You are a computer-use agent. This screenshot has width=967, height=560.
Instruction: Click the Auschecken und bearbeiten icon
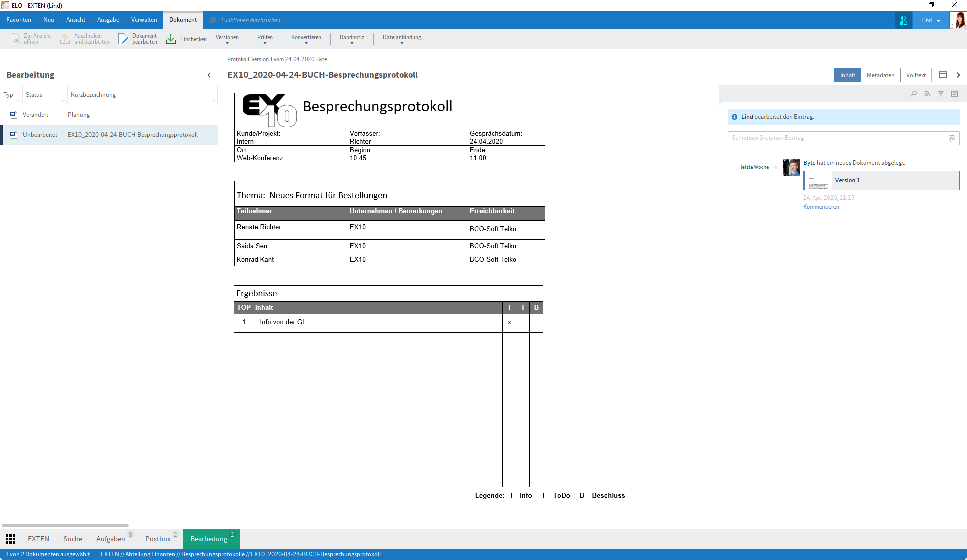coord(64,38)
